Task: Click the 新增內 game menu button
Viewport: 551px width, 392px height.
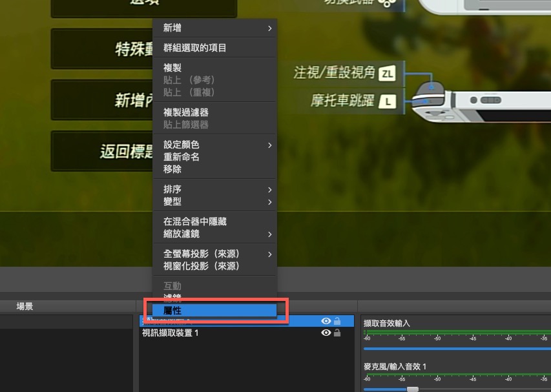Action: (102, 100)
